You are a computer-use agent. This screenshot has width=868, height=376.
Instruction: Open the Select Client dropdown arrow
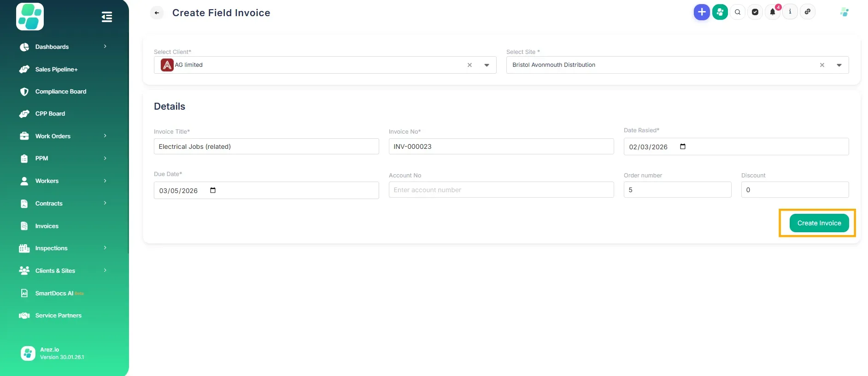point(487,65)
